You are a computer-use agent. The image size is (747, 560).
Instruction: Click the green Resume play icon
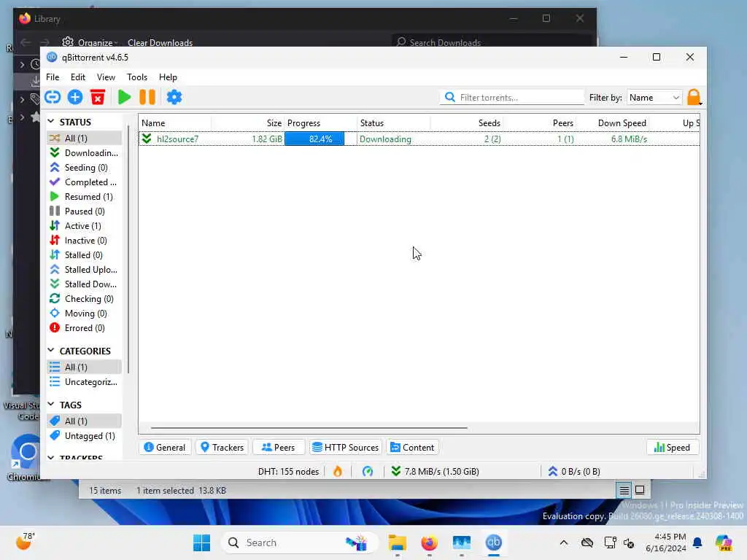124,97
